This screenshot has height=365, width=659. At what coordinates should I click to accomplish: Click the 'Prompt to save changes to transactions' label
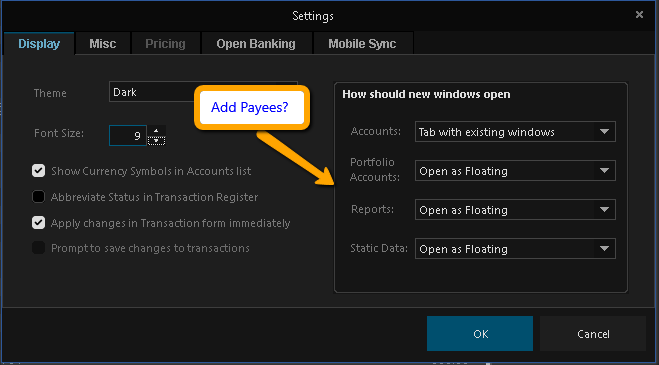point(150,248)
